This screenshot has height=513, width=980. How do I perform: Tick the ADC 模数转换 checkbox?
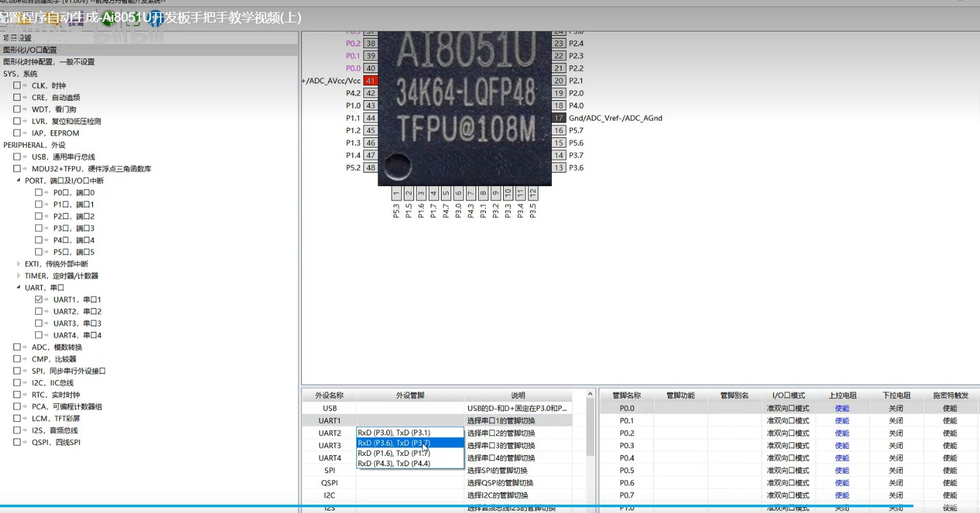[x=17, y=348]
